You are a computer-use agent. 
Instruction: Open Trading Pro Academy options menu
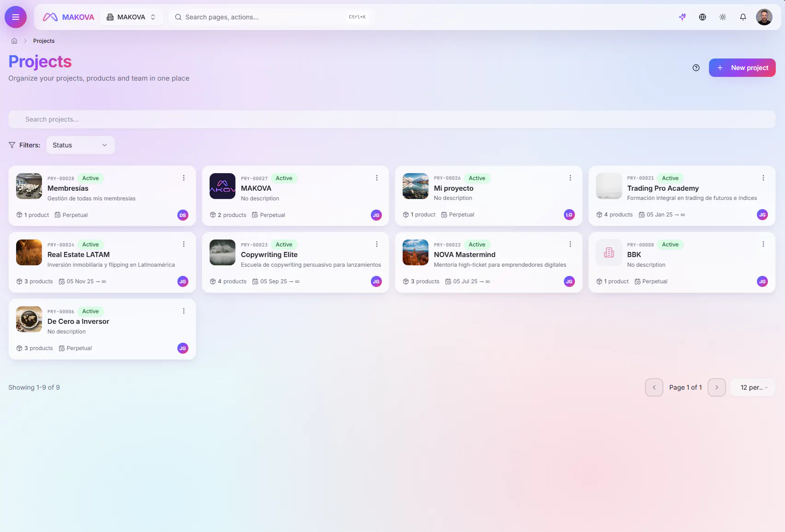click(x=763, y=178)
